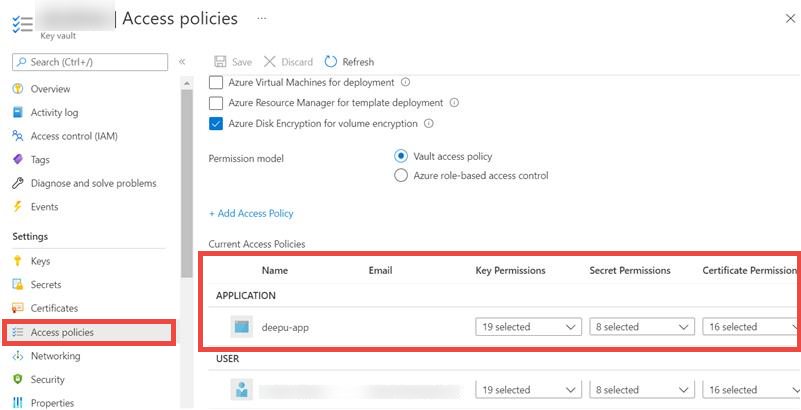Screen dimensions: 801x410
Task: Collapse the sidebar with the double chevron
Action: (182, 62)
